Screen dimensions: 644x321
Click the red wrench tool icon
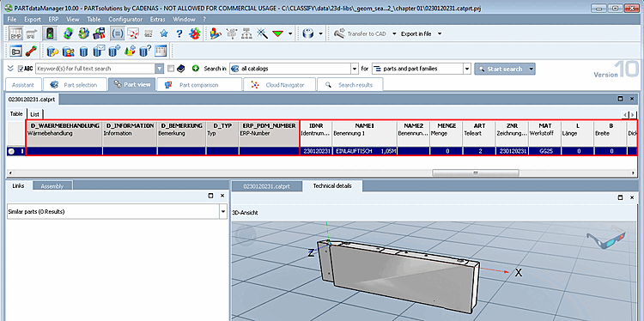point(31,51)
